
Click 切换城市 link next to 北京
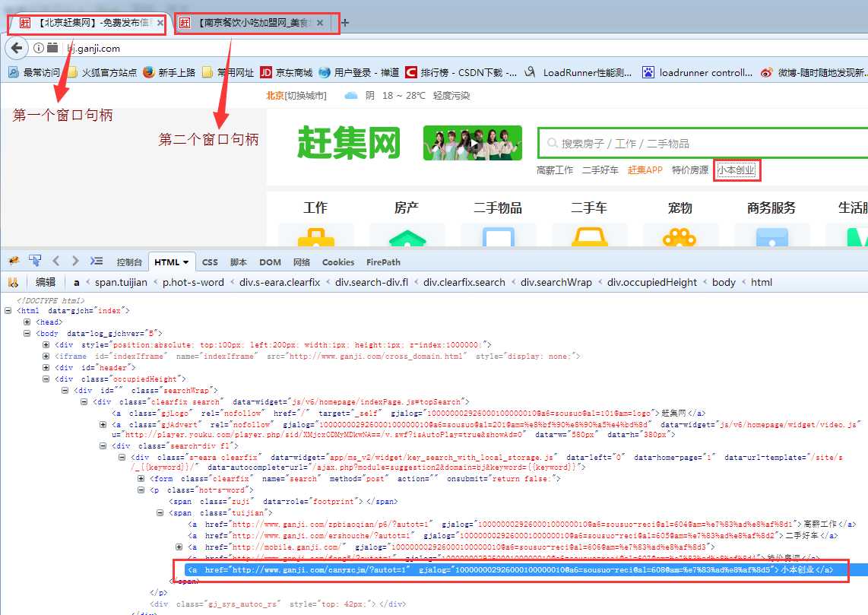pyautogui.click(x=306, y=96)
